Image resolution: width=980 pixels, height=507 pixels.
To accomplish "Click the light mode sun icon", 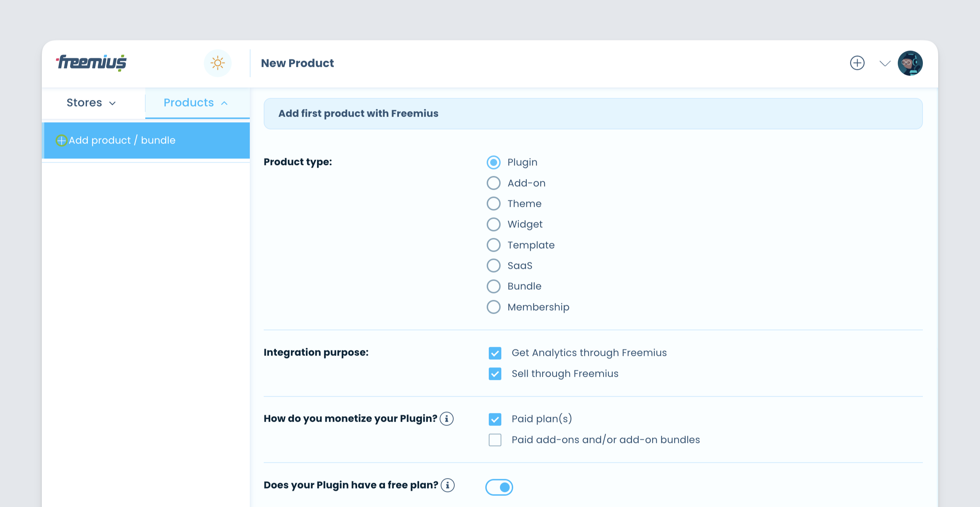I will 218,63.
